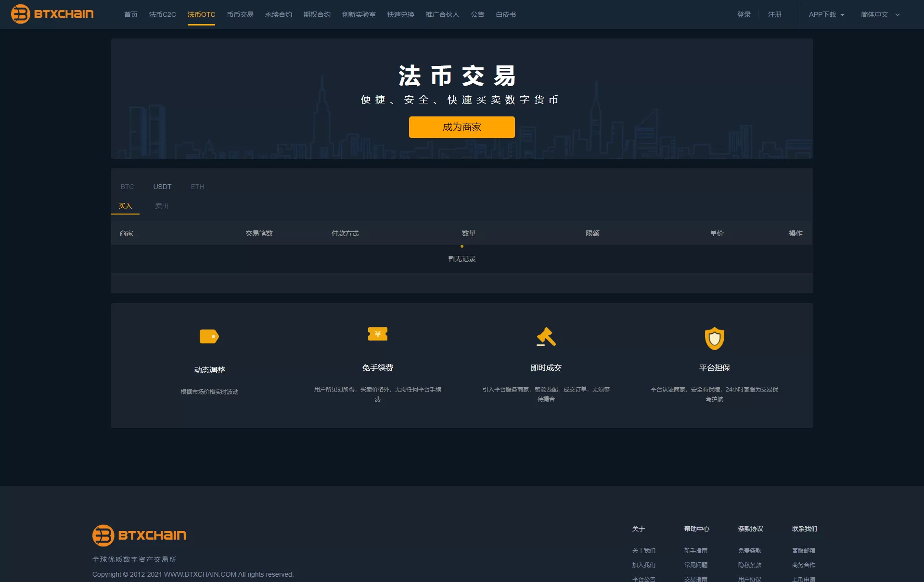This screenshot has height=582, width=924.
Task: Click the yen coupon icon above 免手续费
Action: (x=378, y=334)
